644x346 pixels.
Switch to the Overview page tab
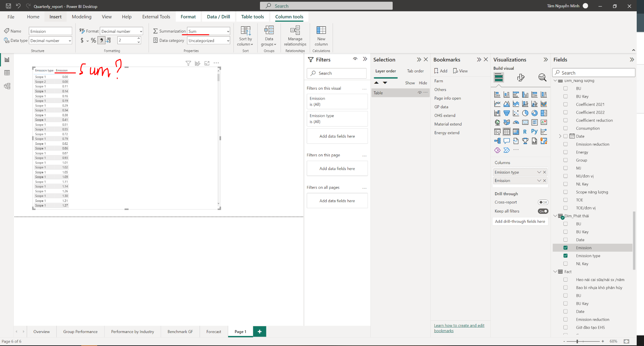coord(41,331)
